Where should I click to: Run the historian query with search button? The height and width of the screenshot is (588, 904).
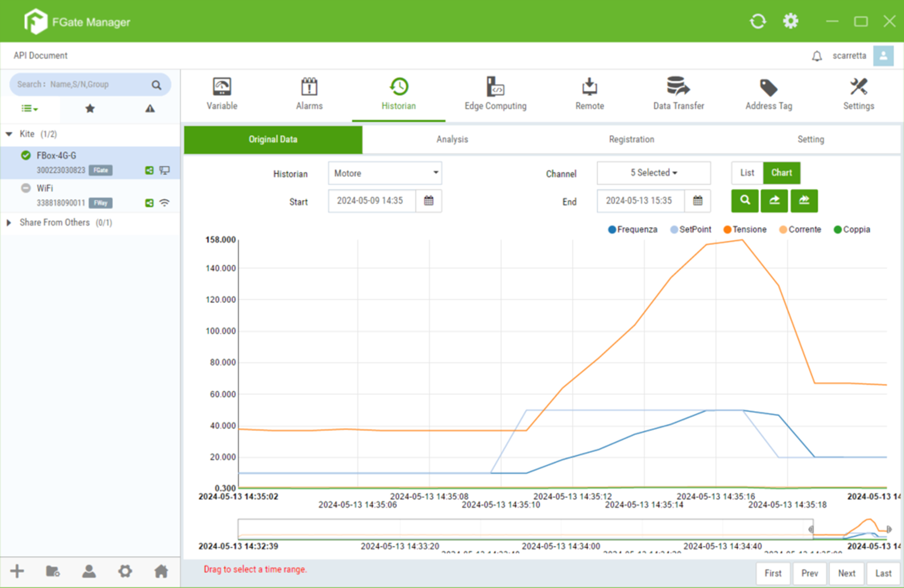(x=745, y=201)
